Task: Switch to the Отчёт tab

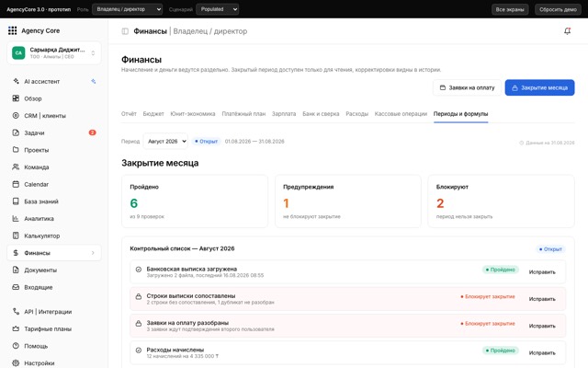Action: (129, 114)
